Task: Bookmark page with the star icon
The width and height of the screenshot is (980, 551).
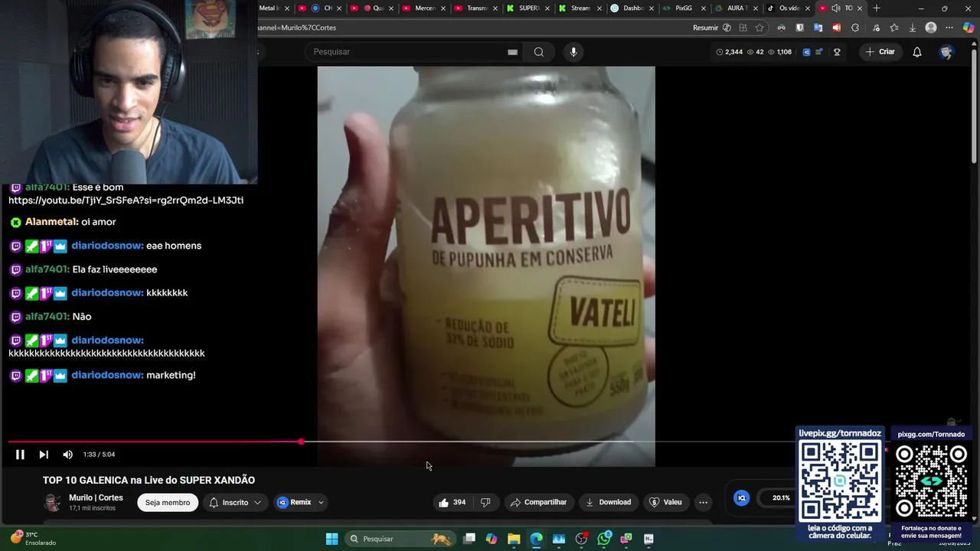Action: point(759,28)
